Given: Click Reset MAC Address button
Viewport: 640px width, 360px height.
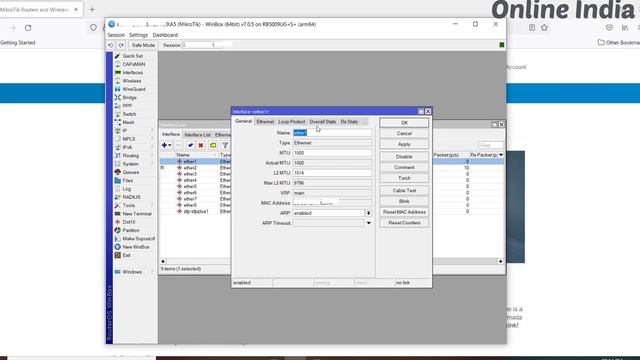Looking at the screenshot, I should click(x=404, y=212).
